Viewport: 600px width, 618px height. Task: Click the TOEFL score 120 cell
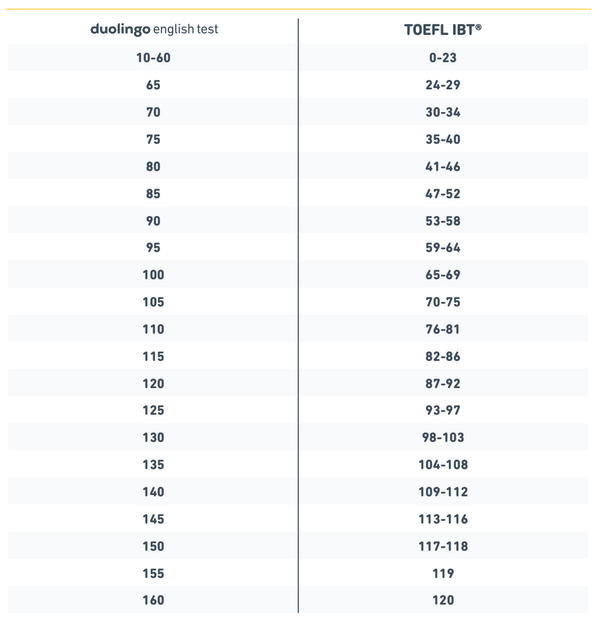(442, 600)
